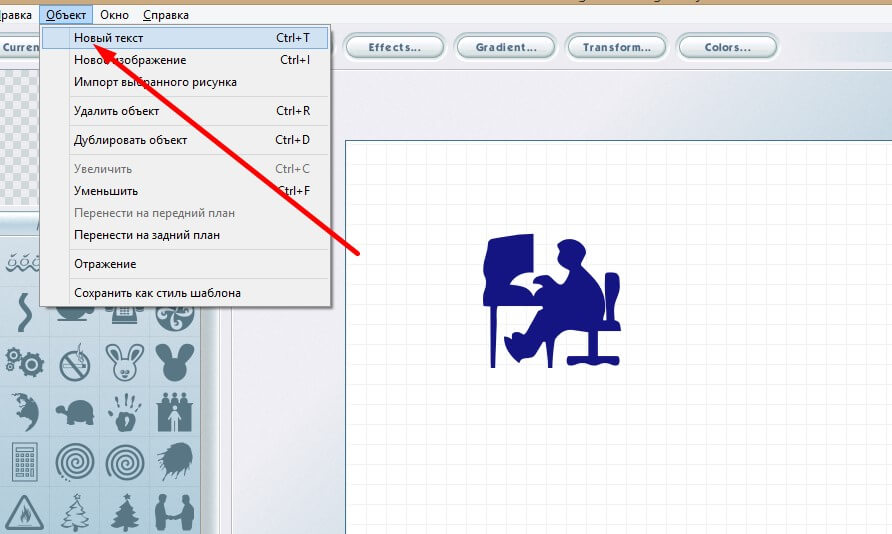The width and height of the screenshot is (892, 534).
Task: Click the Gradient... button
Action: click(506, 47)
